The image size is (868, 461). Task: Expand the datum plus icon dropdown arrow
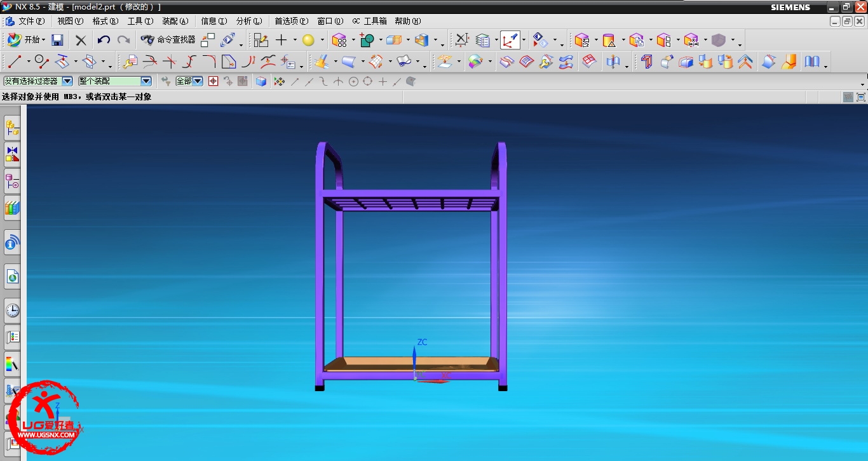pos(295,40)
